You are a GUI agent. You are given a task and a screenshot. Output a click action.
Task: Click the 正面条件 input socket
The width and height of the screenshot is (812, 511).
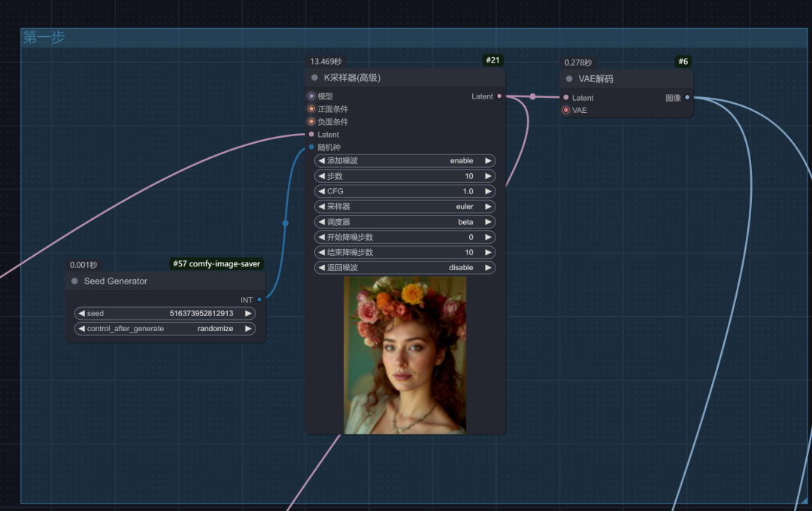311,109
